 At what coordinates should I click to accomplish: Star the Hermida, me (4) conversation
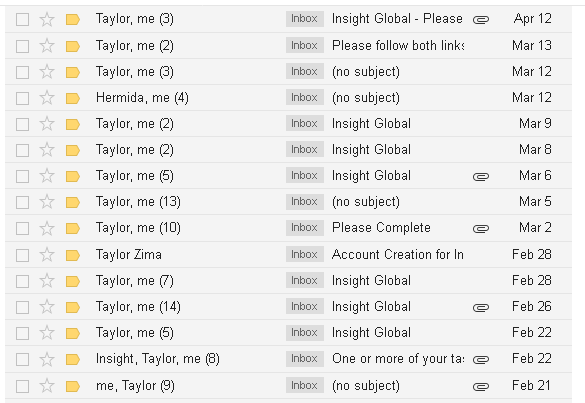click(x=47, y=98)
